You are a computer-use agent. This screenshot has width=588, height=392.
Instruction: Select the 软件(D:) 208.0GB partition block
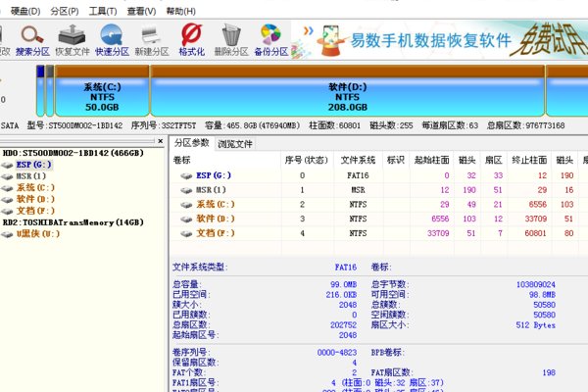[347, 90]
